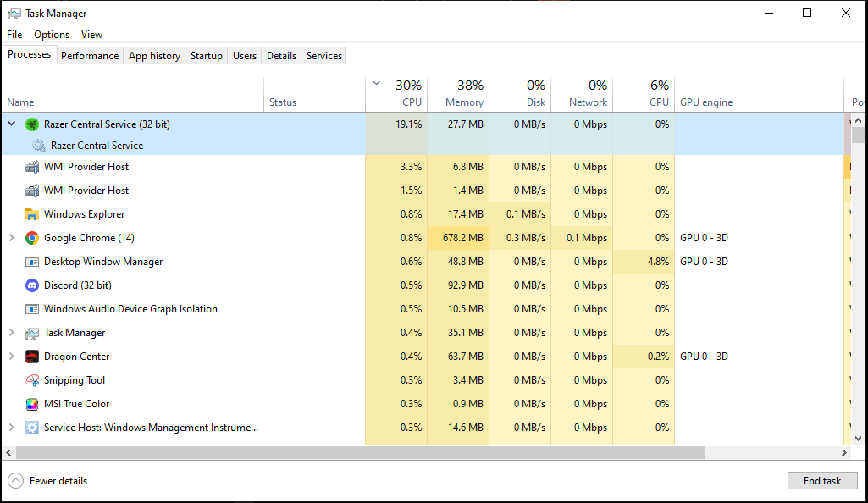Click the Windows Explorer folder icon
Image resolution: width=868 pixels, height=503 pixels.
(32, 214)
